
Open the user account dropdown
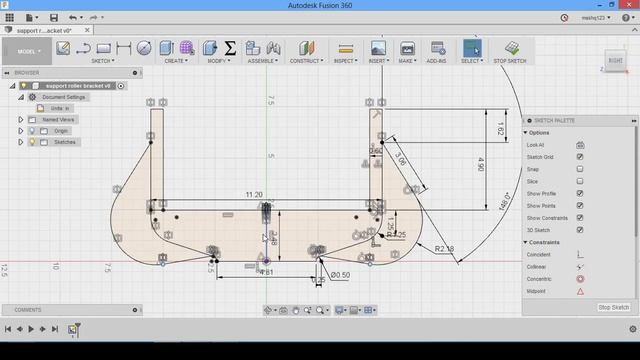596,18
